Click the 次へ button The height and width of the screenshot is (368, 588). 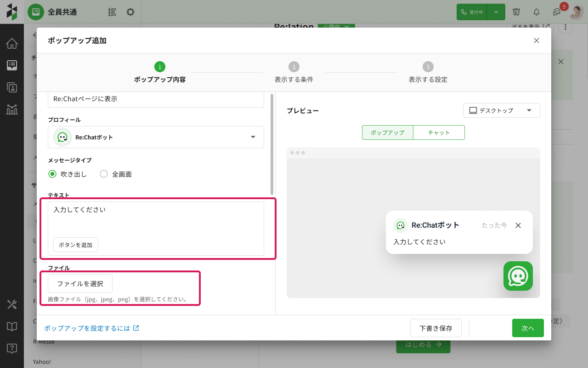[x=528, y=328]
